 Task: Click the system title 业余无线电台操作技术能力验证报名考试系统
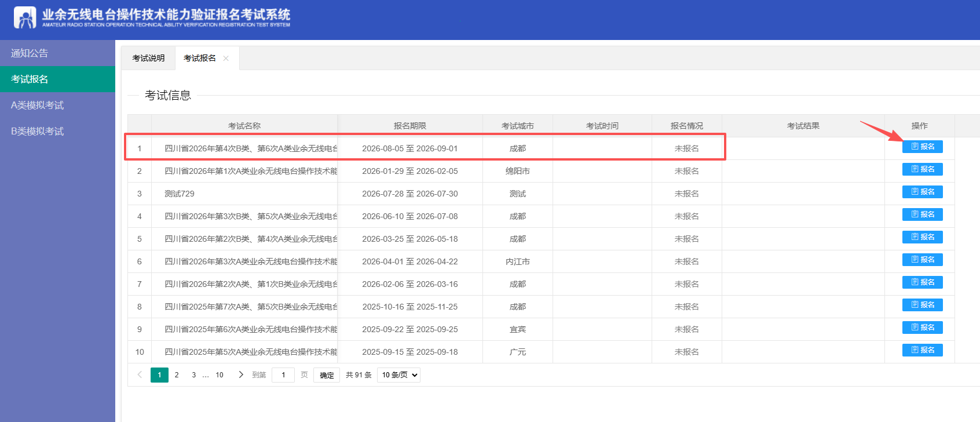[x=166, y=14]
